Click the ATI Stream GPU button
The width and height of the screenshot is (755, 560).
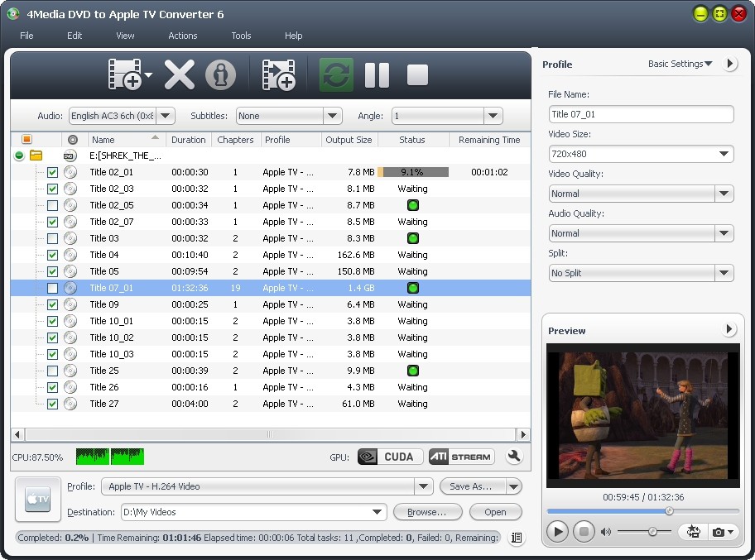[x=461, y=457]
